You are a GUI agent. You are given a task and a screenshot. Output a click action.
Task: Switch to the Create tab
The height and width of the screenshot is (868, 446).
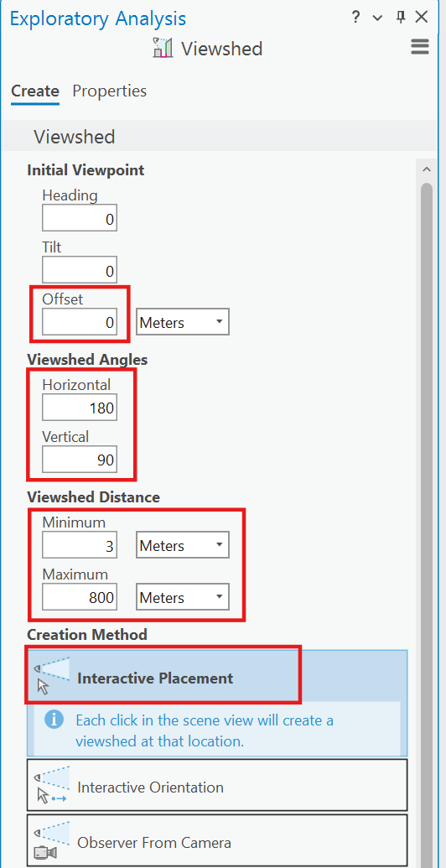pyautogui.click(x=35, y=91)
